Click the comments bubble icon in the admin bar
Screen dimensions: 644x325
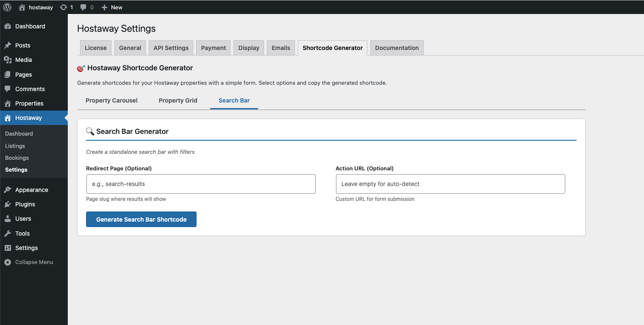pos(83,7)
